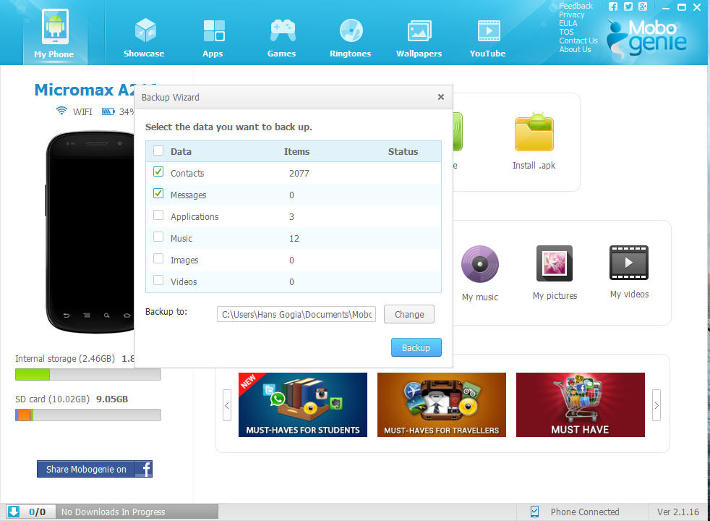Click the WIFI connection icon
The image size is (710, 521).
(61, 110)
